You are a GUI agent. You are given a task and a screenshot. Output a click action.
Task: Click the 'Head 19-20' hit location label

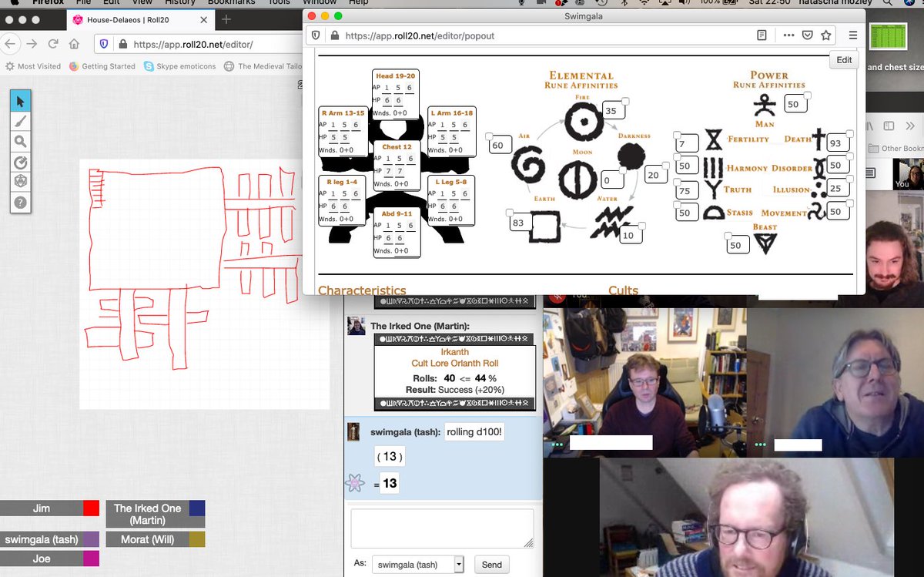click(396, 76)
